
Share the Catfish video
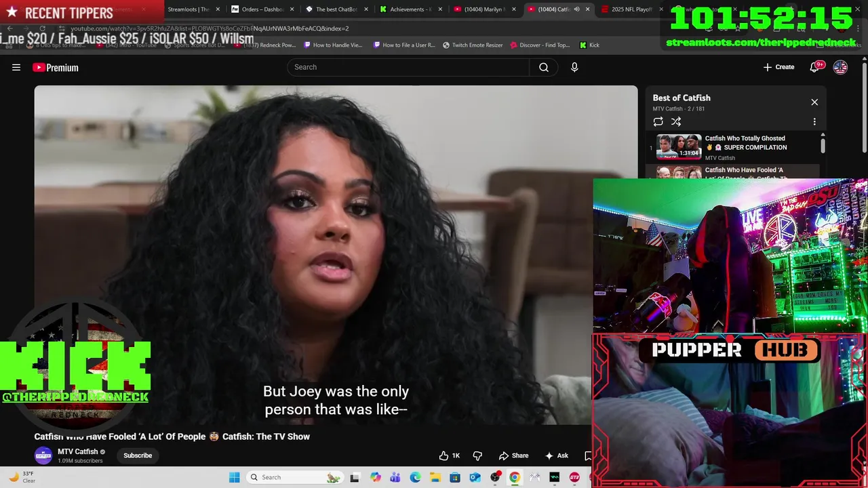click(x=513, y=455)
